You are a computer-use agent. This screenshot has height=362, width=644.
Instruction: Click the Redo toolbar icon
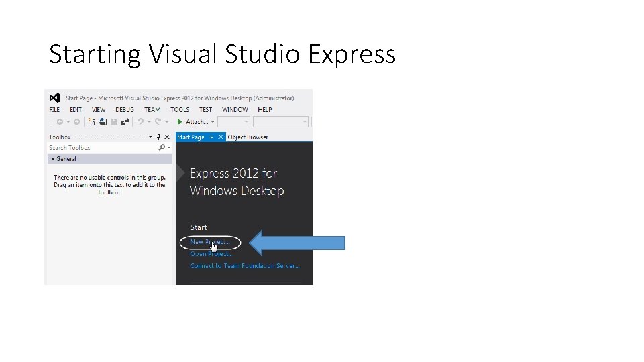(158, 122)
